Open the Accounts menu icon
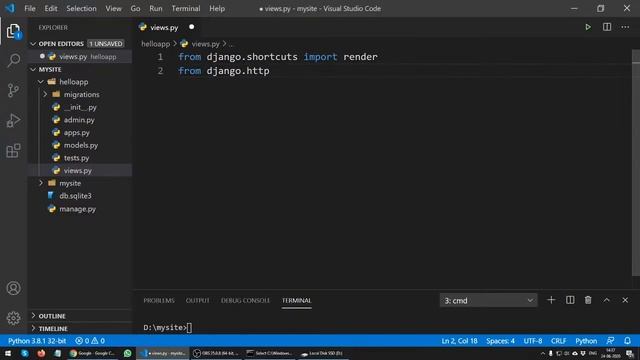Viewport: 640px width, 360px height. 13,288
